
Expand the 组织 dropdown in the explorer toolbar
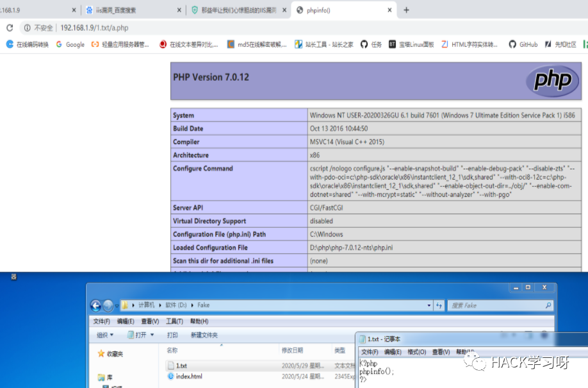pos(104,334)
